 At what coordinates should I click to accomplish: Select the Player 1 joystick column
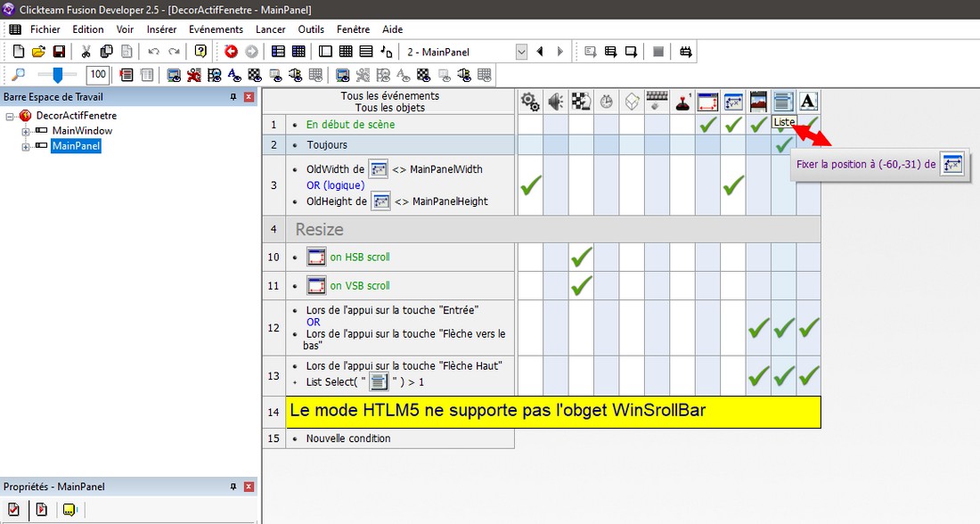pos(682,102)
